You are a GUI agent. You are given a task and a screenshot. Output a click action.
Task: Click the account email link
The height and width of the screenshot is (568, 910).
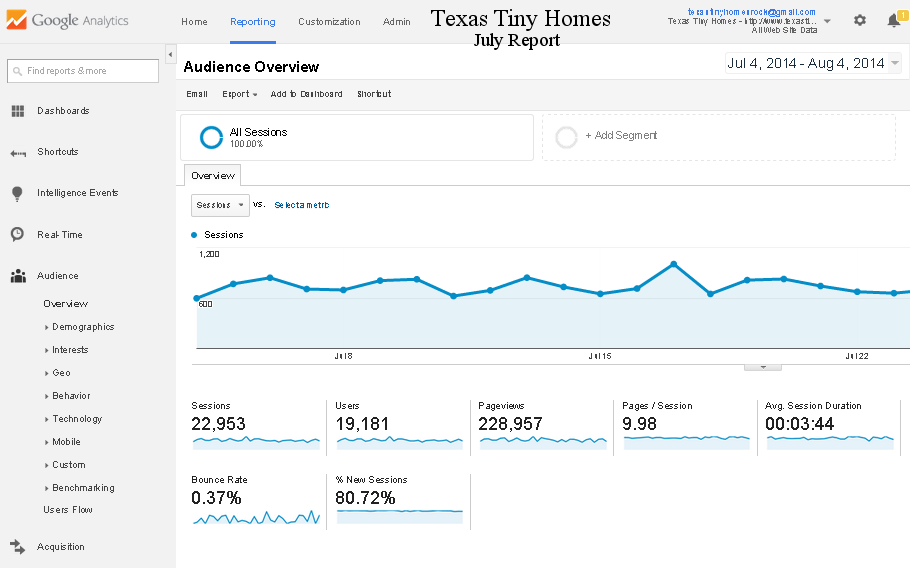[x=752, y=12]
